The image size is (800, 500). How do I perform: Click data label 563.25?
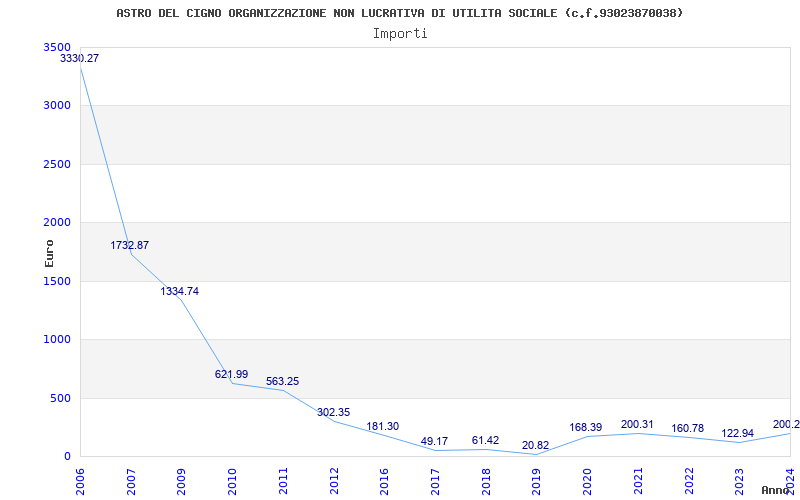(x=282, y=381)
